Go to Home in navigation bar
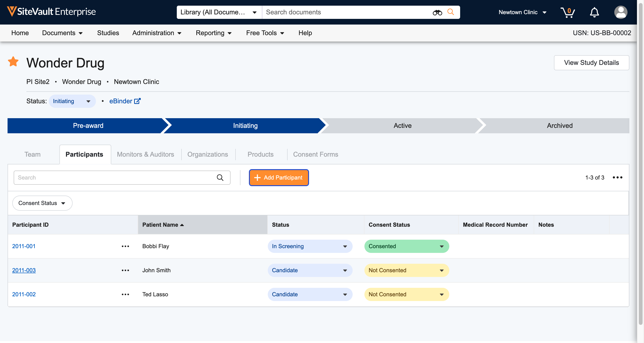This screenshot has width=644, height=343. (x=20, y=33)
